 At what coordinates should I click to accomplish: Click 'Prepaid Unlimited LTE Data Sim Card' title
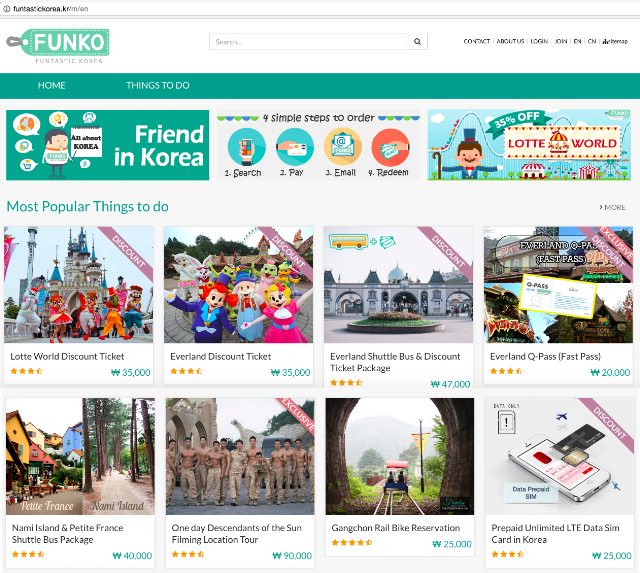tap(555, 533)
